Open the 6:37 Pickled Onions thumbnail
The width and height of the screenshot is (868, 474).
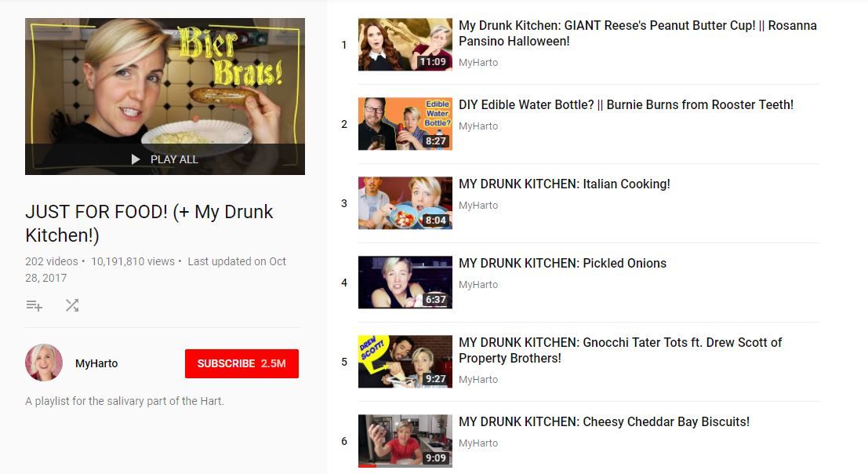(x=405, y=282)
